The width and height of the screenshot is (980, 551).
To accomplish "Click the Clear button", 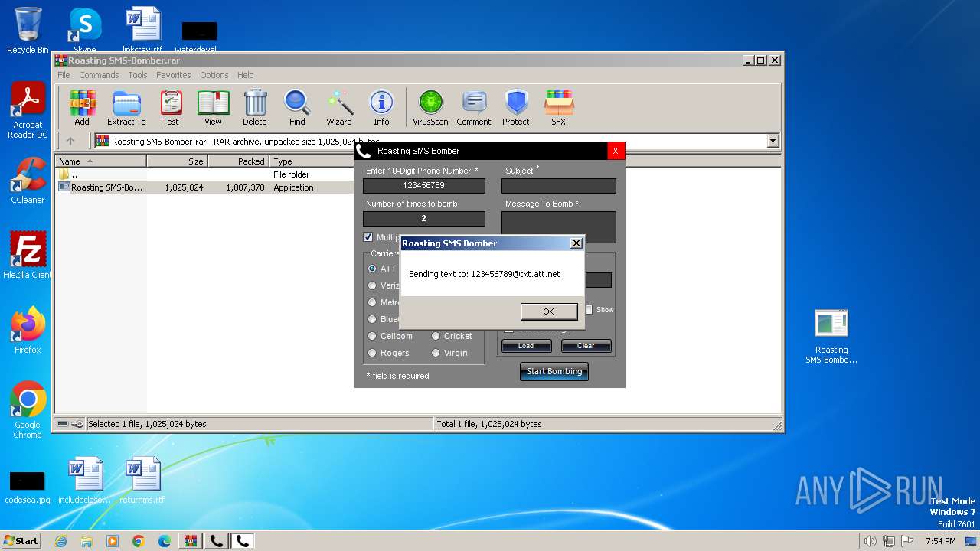I will coord(586,346).
